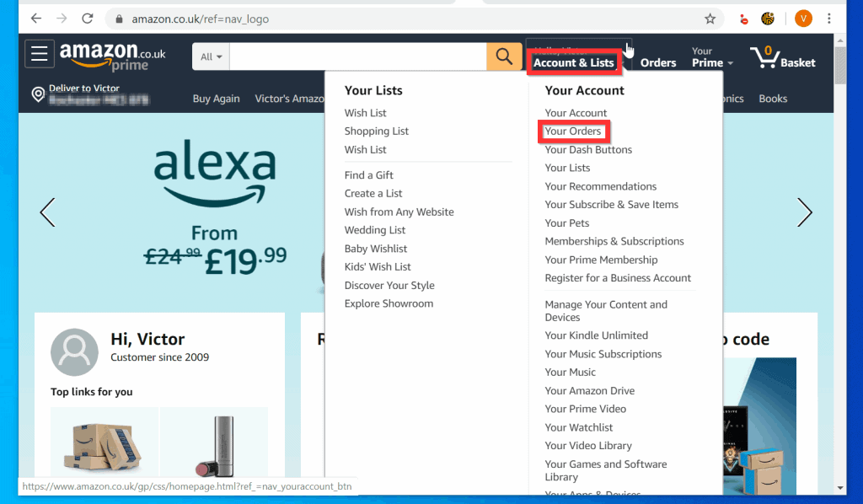This screenshot has width=863, height=504.
Task: Show the next banner with the right arrow
Action: (804, 212)
